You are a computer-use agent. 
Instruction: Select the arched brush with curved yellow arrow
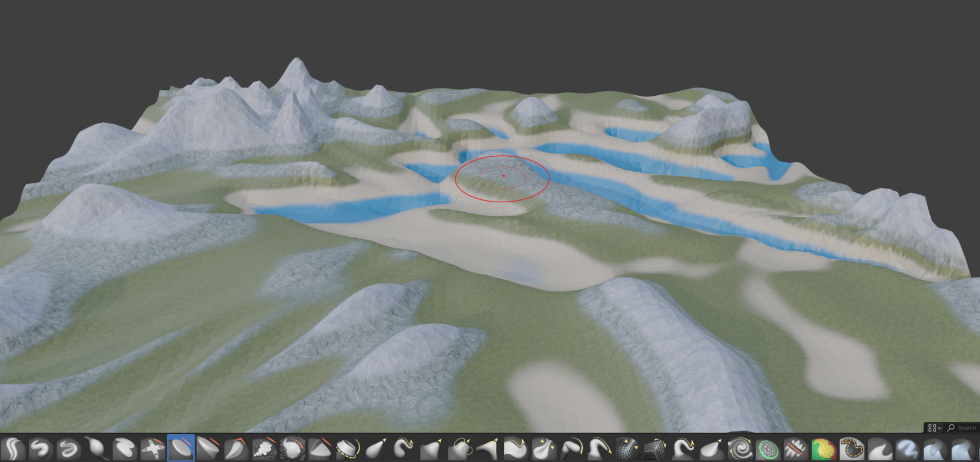(x=600, y=448)
